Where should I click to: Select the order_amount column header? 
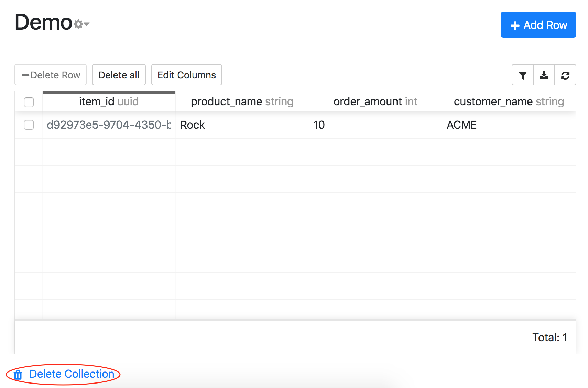click(x=375, y=102)
